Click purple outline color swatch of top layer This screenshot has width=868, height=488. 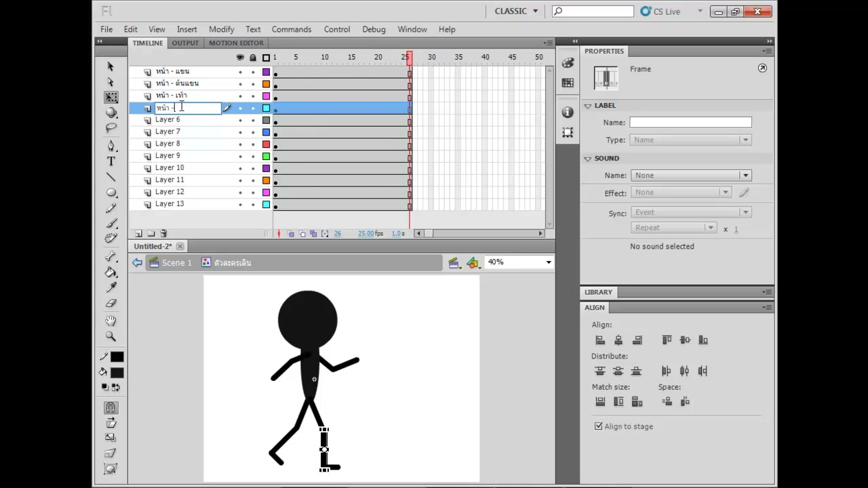point(266,72)
